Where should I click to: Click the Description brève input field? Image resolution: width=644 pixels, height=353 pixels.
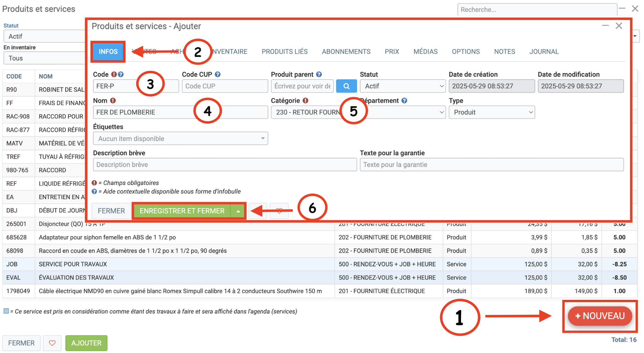click(x=225, y=165)
